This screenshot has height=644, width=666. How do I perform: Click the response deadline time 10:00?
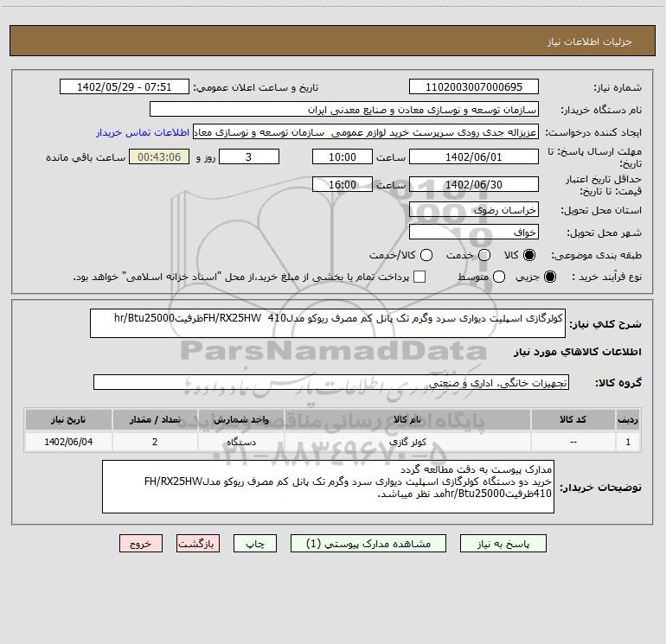pyautogui.click(x=343, y=156)
